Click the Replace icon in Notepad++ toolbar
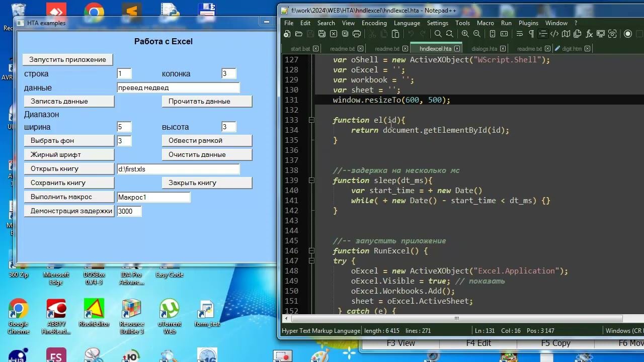Viewport: 644px width, 362px height. (449, 34)
